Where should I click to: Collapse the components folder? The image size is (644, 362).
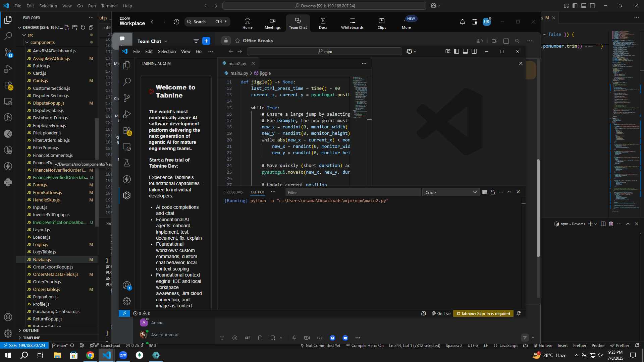(x=42, y=42)
